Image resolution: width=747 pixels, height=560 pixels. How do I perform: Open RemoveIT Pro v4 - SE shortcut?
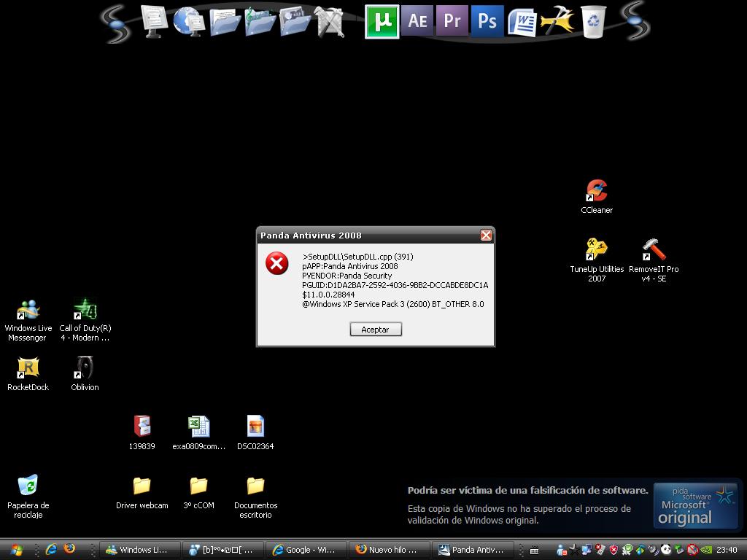654,260
